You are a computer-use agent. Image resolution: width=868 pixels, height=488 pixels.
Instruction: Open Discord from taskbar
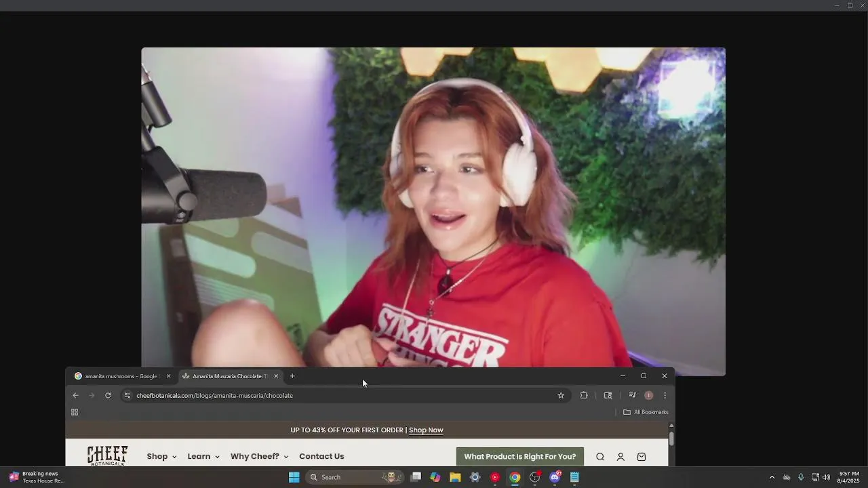coord(555,477)
